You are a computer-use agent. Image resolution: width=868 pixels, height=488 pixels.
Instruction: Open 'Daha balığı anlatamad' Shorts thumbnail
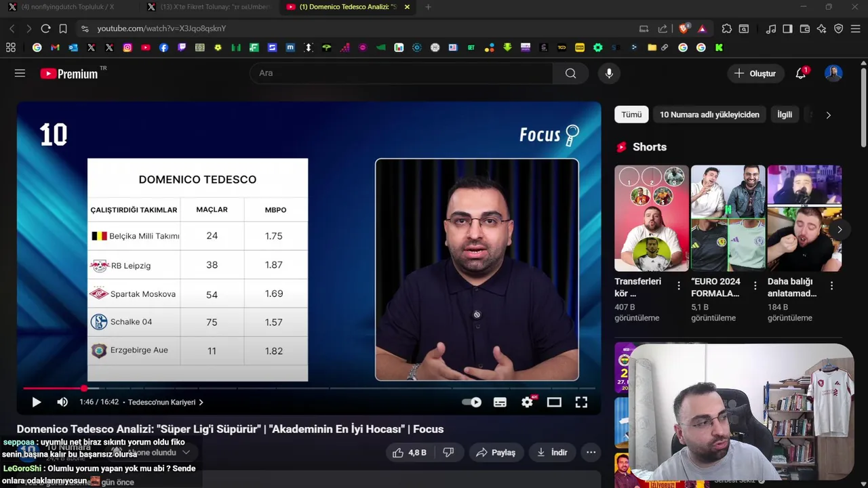pos(805,218)
